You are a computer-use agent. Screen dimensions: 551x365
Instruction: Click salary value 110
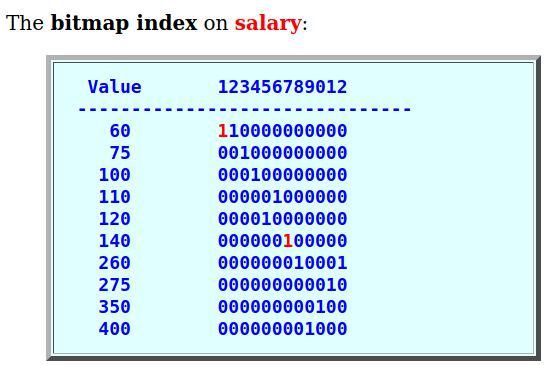(115, 197)
